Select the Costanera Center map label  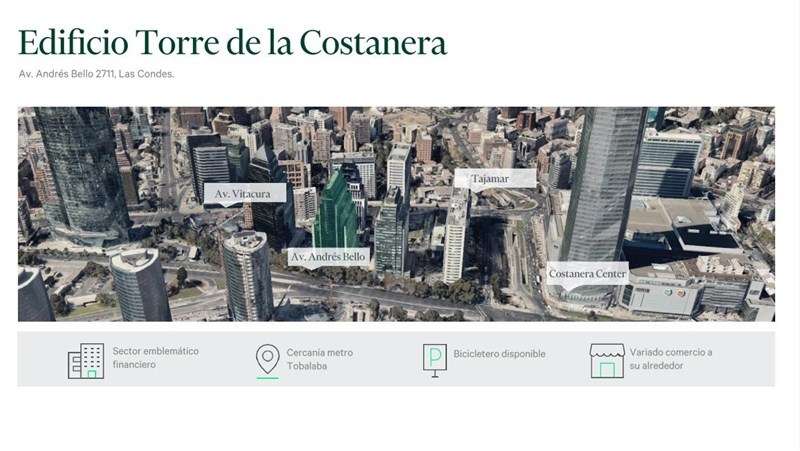point(587,274)
